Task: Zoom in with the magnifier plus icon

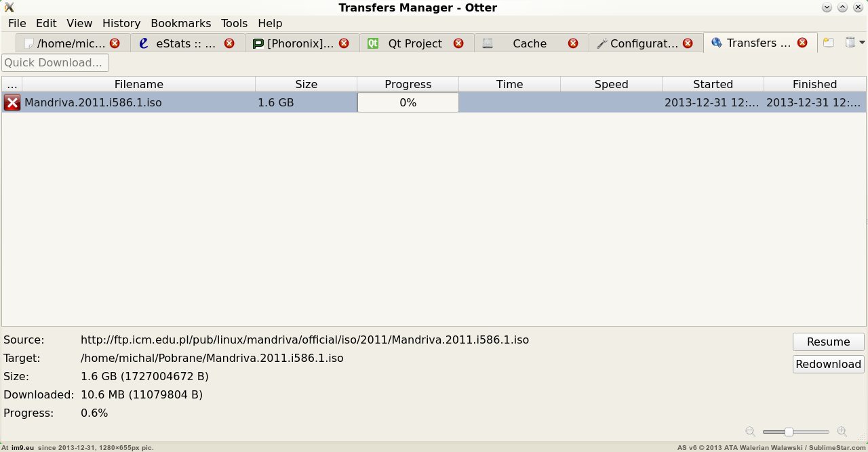Action: [841, 432]
